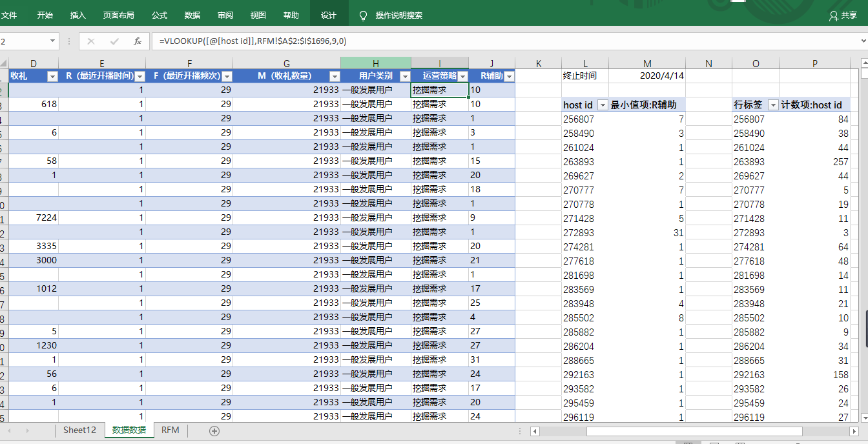The height and width of the screenshot is (444, 868).
Task: Expand the Name Box dropdown
Action: [x=53, y=41]
